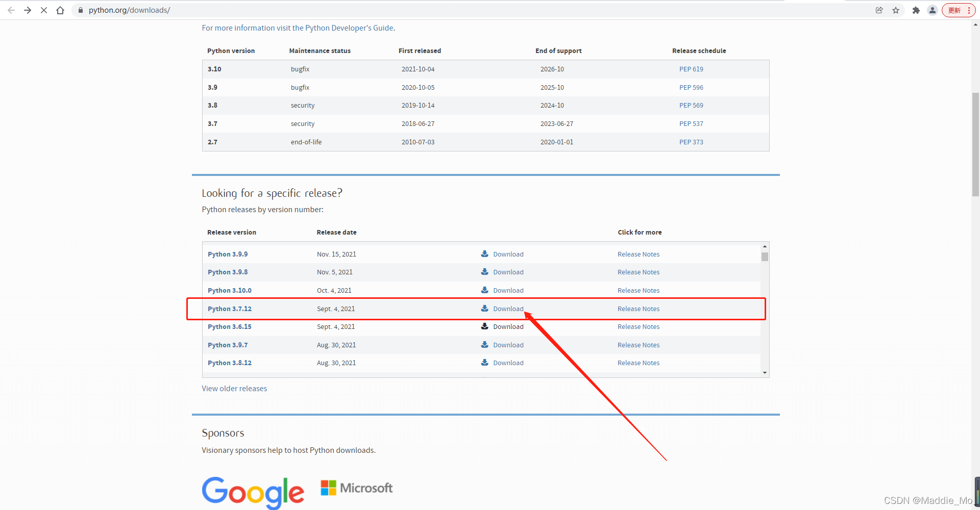Open the Python Developer's Guide link

click(x=349, y=28)
